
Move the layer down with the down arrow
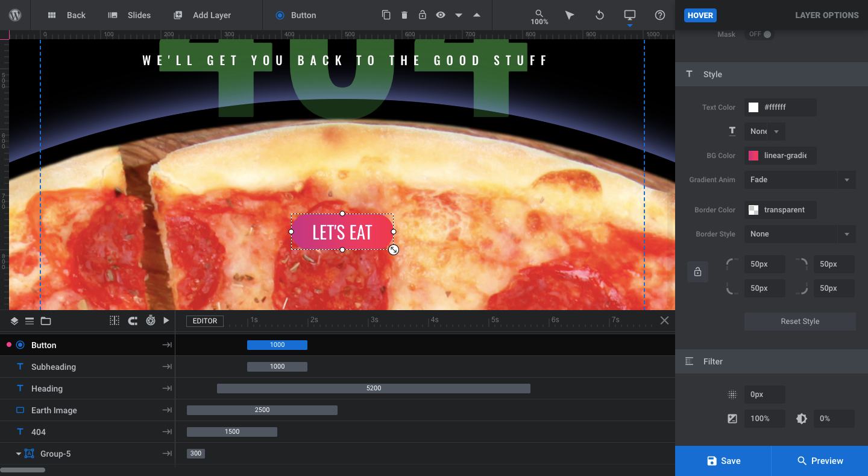click(459, 15)
